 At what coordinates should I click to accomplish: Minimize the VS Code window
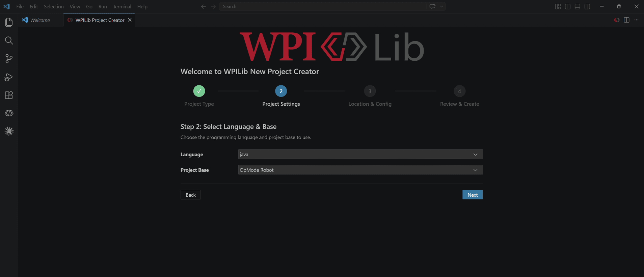click(602, 6)
